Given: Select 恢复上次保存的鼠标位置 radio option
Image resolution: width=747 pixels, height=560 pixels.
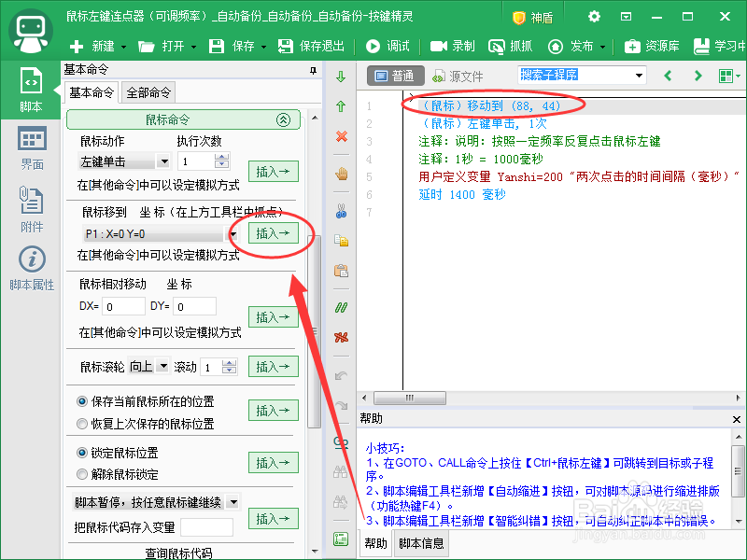Looking at the screenshot, I should tap(82, 424).
